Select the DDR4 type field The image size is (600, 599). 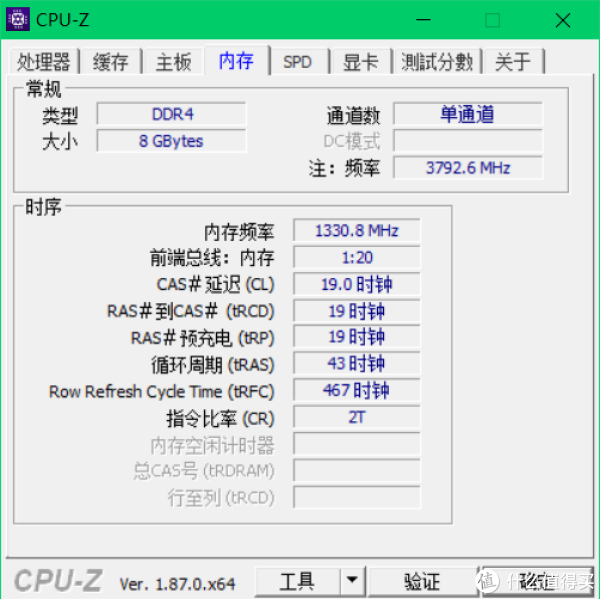click(x=171, y=114)
